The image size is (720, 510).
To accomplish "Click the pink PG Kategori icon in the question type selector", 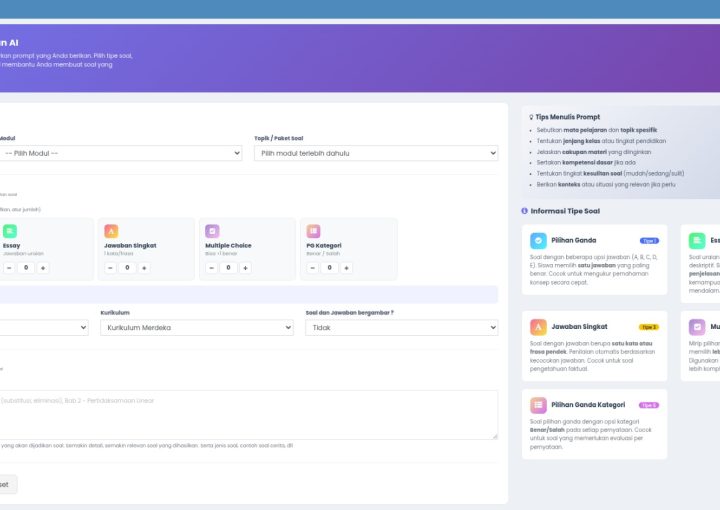I will (313, 231).
